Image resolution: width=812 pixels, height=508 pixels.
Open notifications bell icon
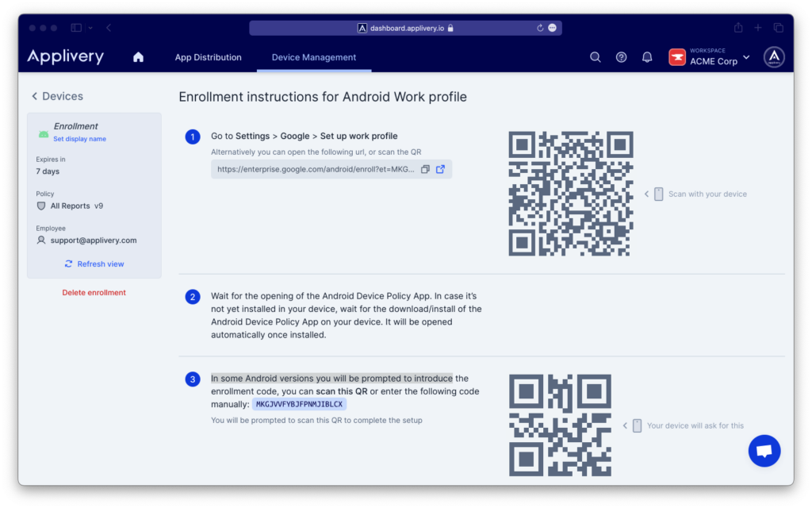pyautogui.click(x=647, y=57)
